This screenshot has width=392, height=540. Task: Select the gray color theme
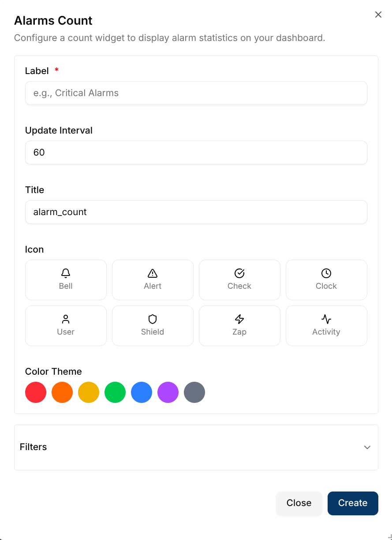[194, 392]
